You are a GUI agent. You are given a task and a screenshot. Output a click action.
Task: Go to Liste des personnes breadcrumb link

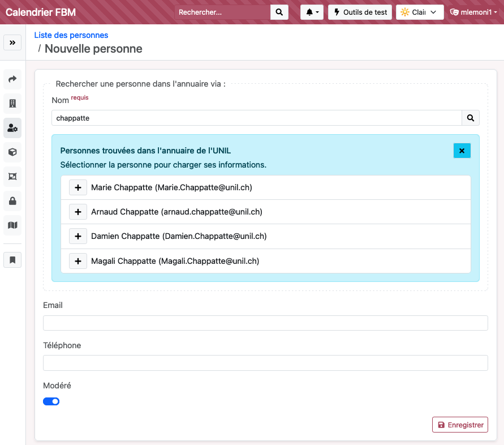71,35
